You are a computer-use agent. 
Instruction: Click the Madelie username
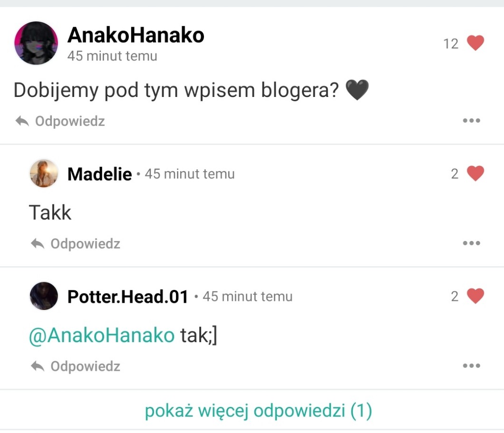point(100,174)
